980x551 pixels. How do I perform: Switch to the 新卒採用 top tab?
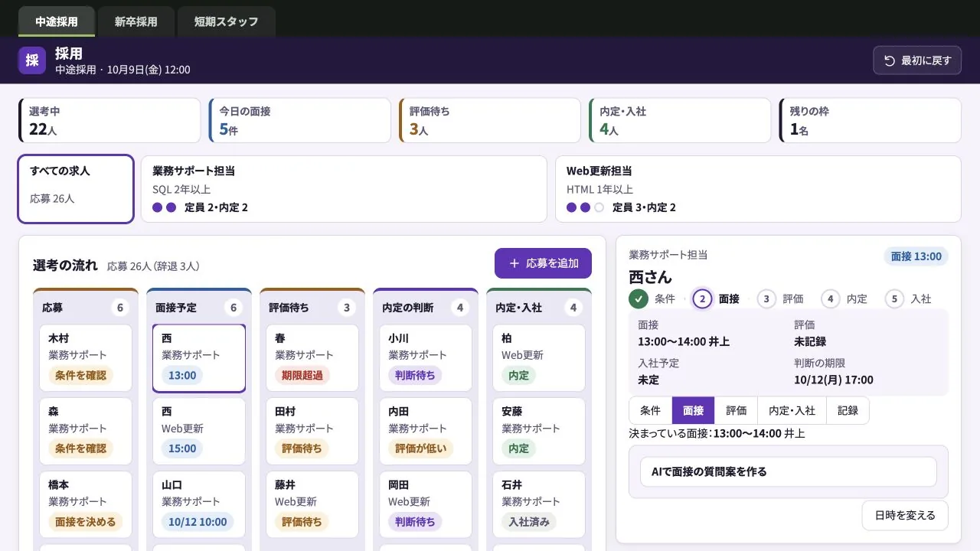pyautogui.click(x=136, y=21)
